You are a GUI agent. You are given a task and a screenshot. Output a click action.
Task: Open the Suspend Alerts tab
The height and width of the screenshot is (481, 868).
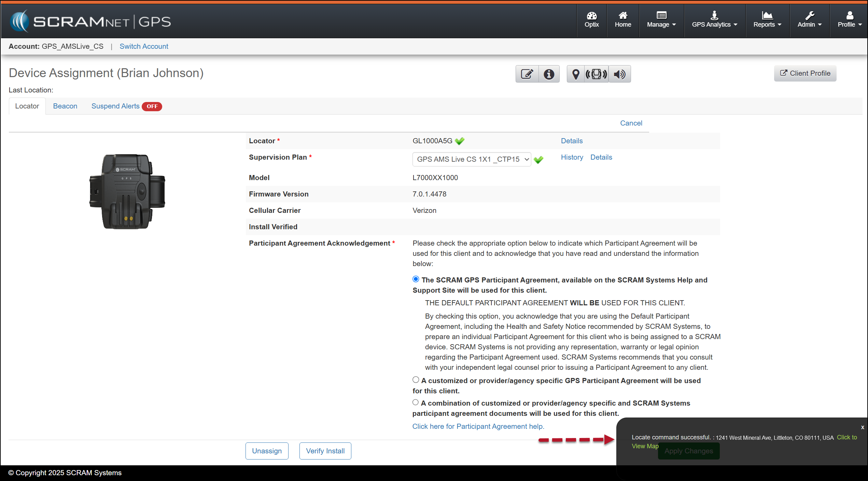(x=115, y=106)
